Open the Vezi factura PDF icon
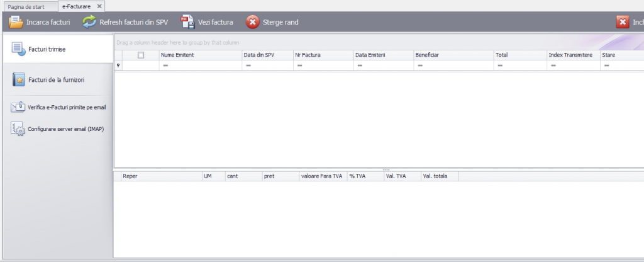This screenshot has width=644, height=262. pyautogui.click(x=187, y=22)
